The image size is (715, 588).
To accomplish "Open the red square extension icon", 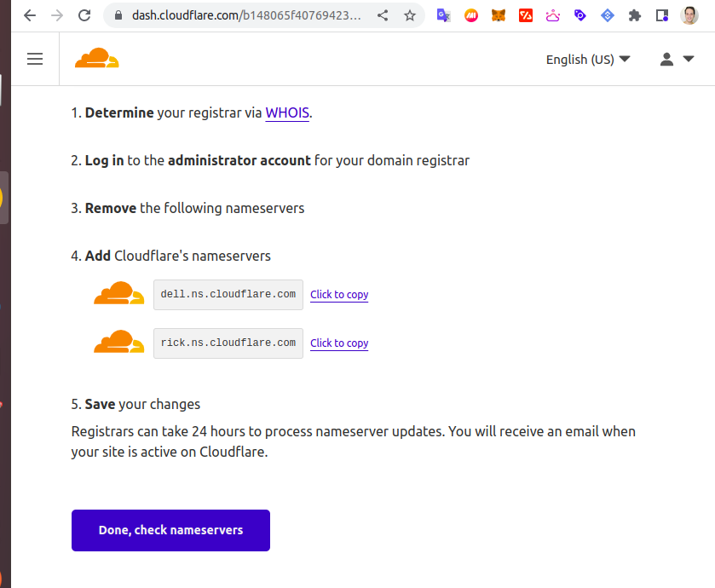I will coord(526,16).
